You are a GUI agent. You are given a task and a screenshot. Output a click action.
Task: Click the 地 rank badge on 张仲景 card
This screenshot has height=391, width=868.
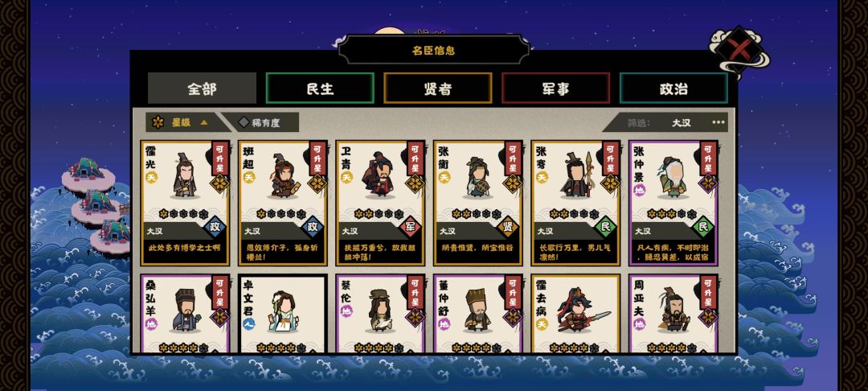click(640, 190)
